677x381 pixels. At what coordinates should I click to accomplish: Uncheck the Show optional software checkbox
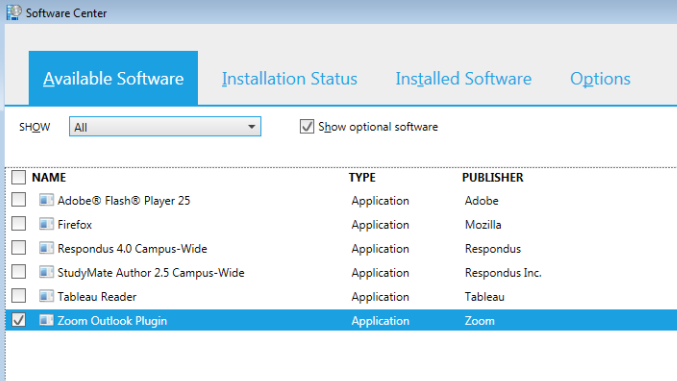pyautogui.click(x=307, y=127)
